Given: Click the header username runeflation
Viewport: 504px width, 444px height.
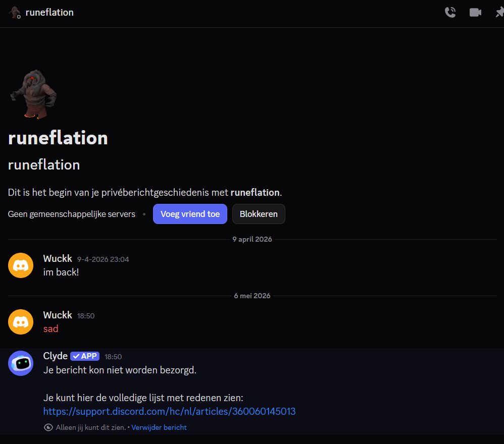Looking at the screenshot, I should [49, 12].
